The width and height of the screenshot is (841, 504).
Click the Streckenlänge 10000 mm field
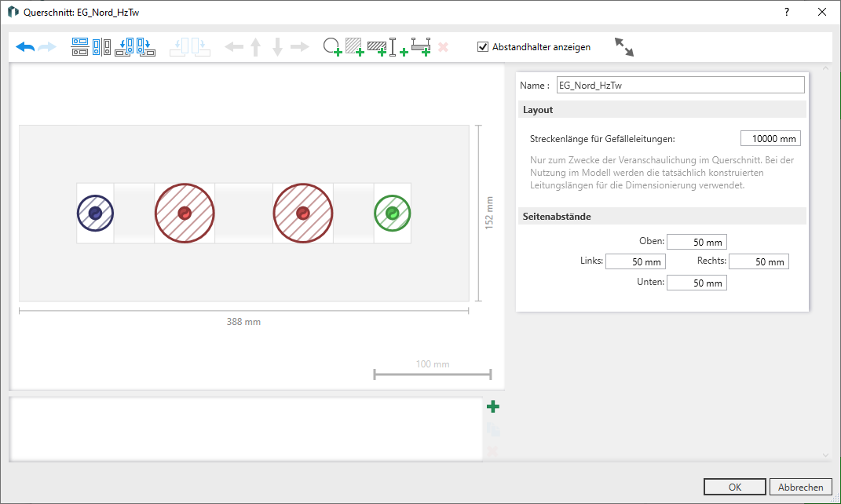pyautogui.click(x=771, y=139)
